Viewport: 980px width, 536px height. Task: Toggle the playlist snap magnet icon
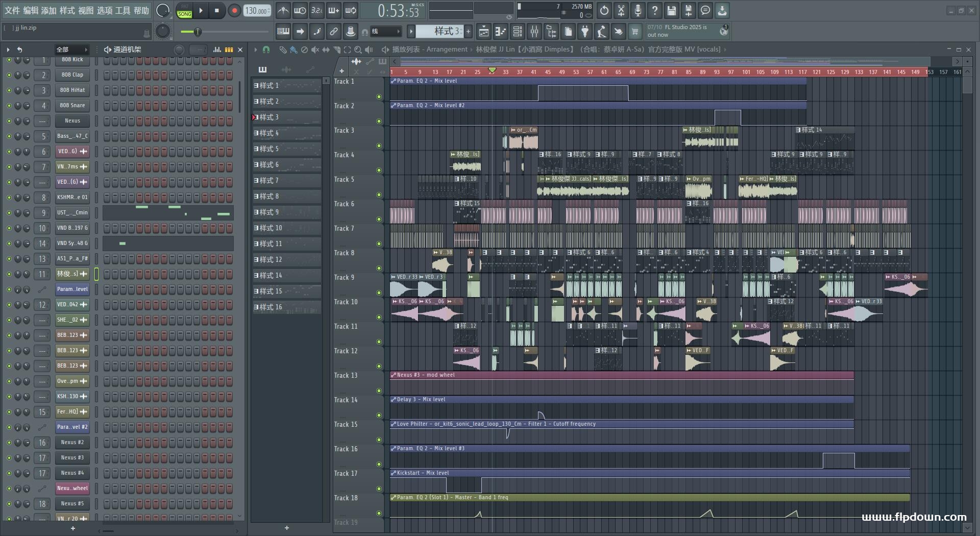click(x=266, y=50)
